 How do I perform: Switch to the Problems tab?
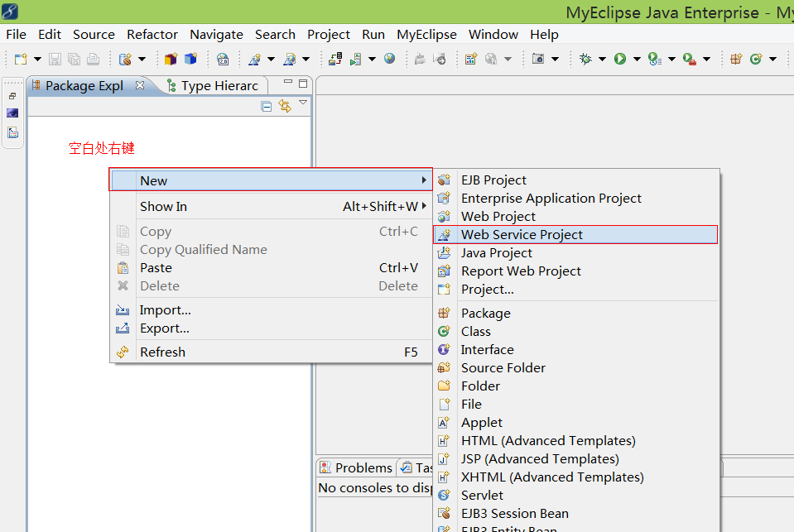(x=357, y=467)
